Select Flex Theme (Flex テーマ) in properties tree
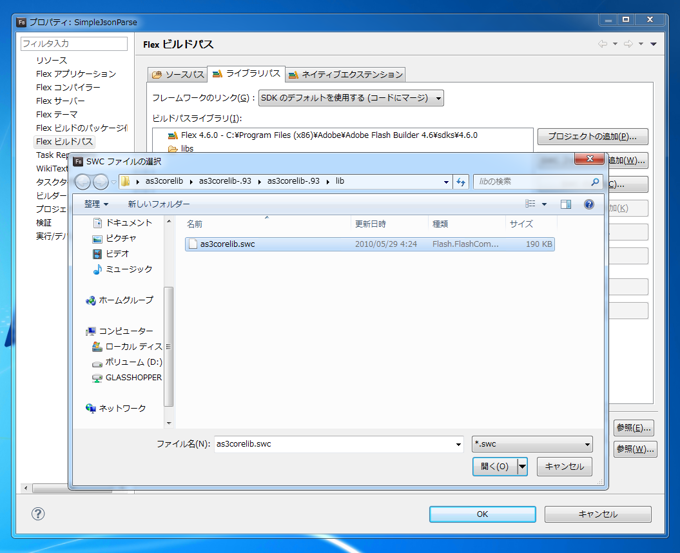680x553 pixels. (x=57, y=114)
